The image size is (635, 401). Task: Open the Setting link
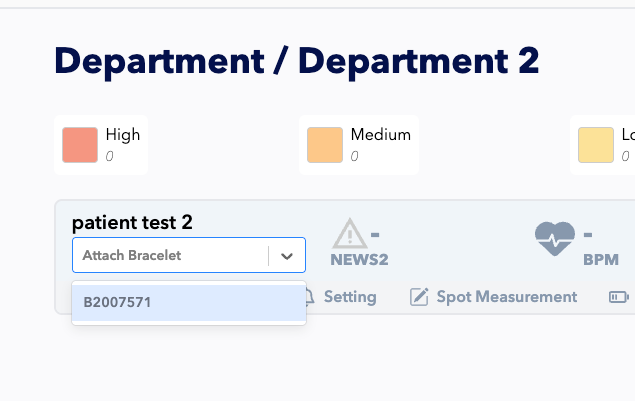[350, 297]
